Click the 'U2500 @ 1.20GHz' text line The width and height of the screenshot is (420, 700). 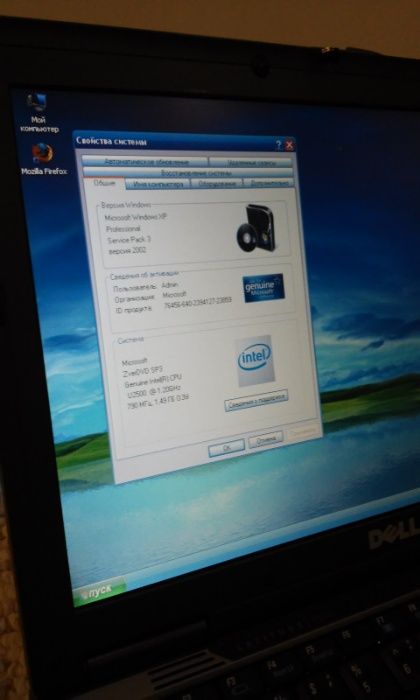click(x=152, y=392)
